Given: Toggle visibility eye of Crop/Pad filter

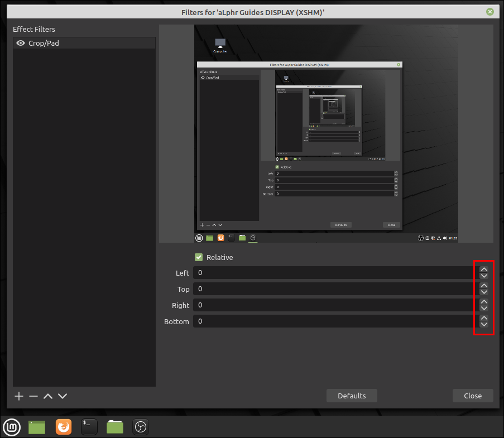Looking at the screenshot, I should (21, 43).
